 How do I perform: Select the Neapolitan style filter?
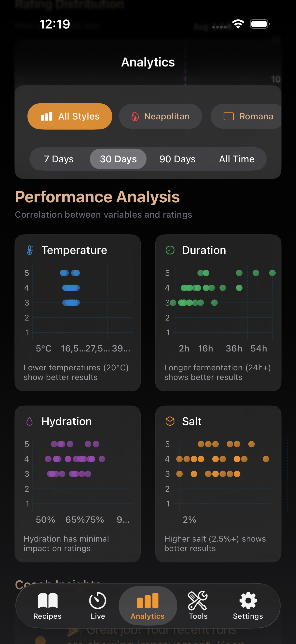pyautogui.click(x=160, y=116)
